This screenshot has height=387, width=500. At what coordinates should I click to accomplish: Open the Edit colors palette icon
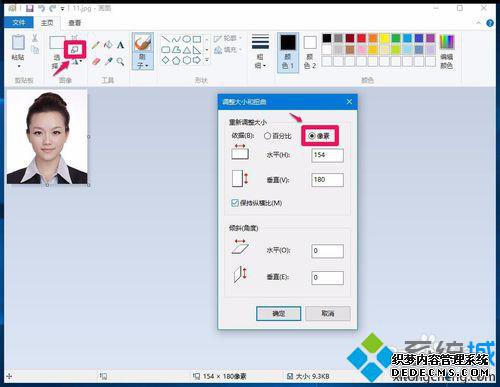(446, 51)
